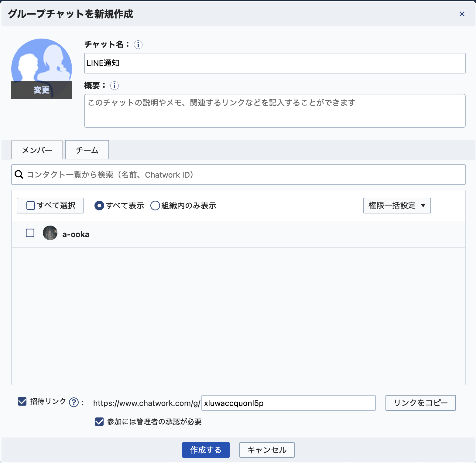
Task: Tick the すべて選択 checkbox
Action: (x=31, y=206)
